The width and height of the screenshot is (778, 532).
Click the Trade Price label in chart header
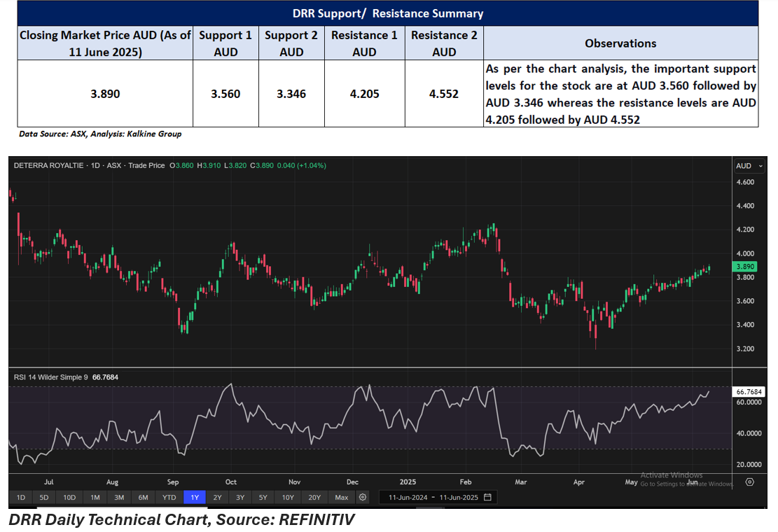coord(146,166)
